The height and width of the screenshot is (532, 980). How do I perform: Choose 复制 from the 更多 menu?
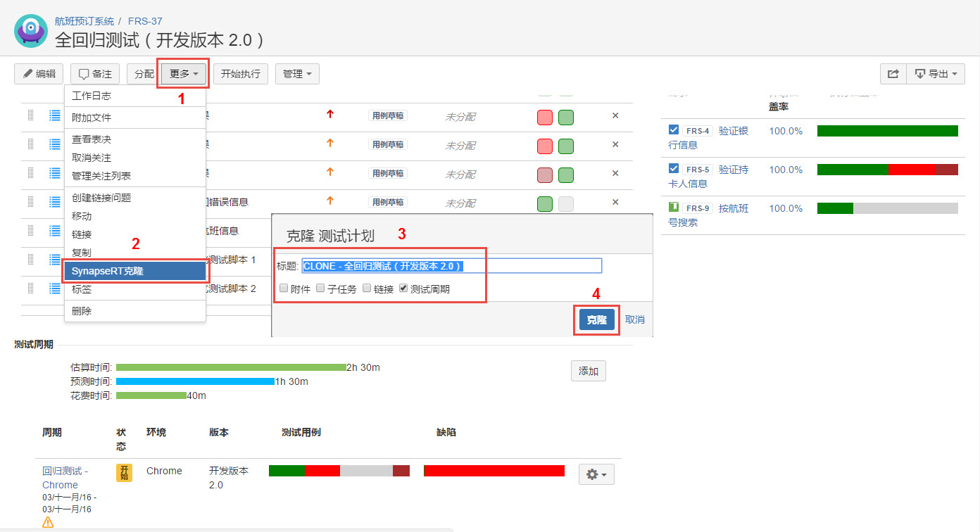pyautogui.click(x=135, y=253)
